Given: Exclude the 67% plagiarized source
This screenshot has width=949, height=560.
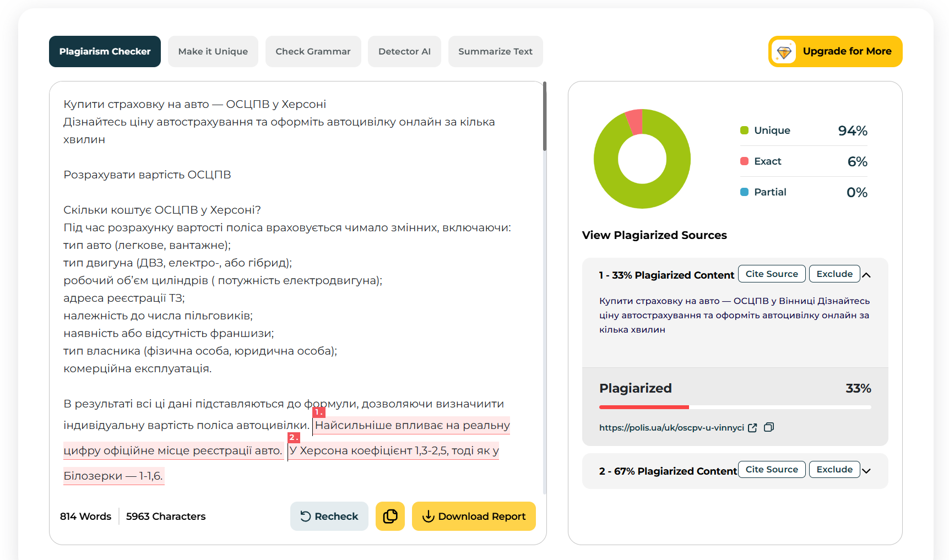Looking at the screenshot, I should click(x=834, y=469).
